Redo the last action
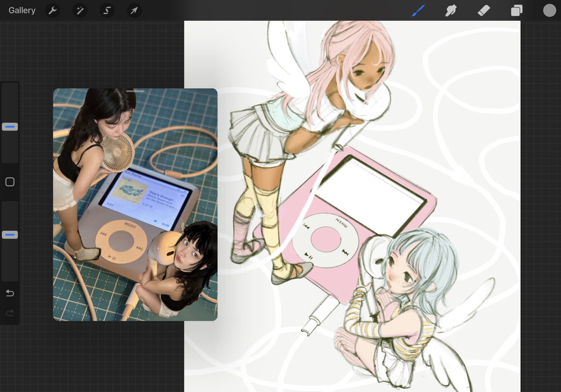The width and height of the screenshot is (561, 392). click(x=10, y=313)
